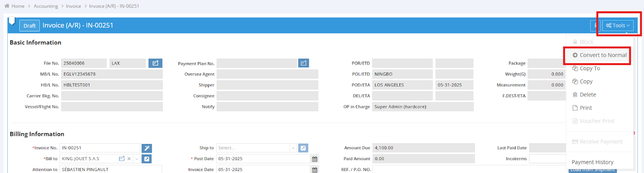Open the Tools dropdown menu
The image size is (644, 173).
[x=617, y=26]
